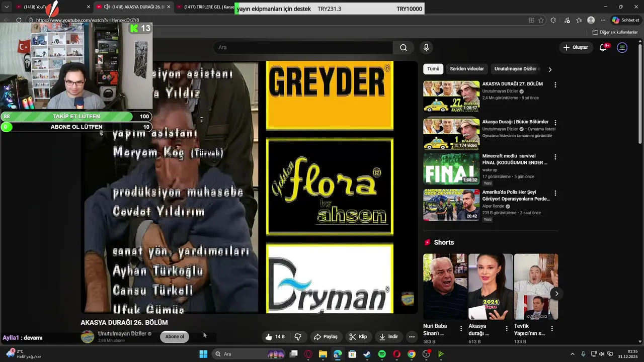
Task: Start voice search with the microphone icon
Action: pos(426,47)
